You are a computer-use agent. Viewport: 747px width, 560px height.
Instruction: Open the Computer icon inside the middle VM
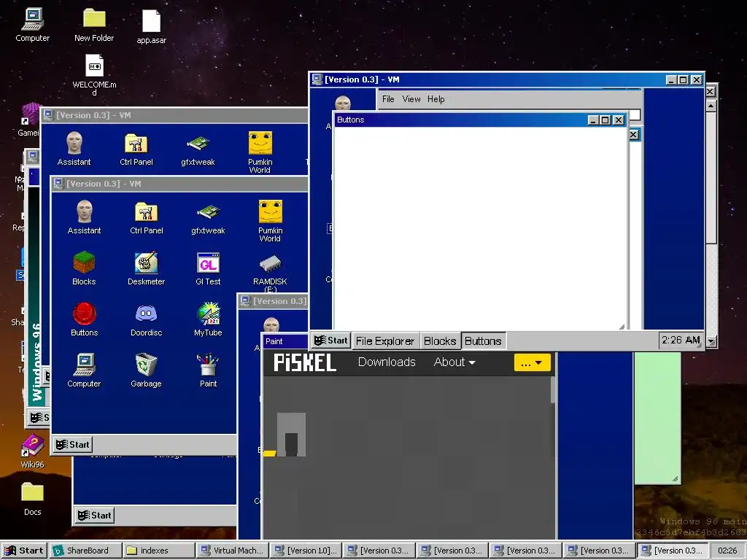click(x=84, y=370)
